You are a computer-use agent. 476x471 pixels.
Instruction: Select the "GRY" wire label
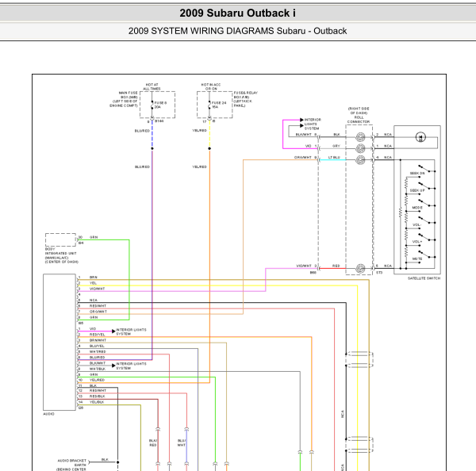336,146
